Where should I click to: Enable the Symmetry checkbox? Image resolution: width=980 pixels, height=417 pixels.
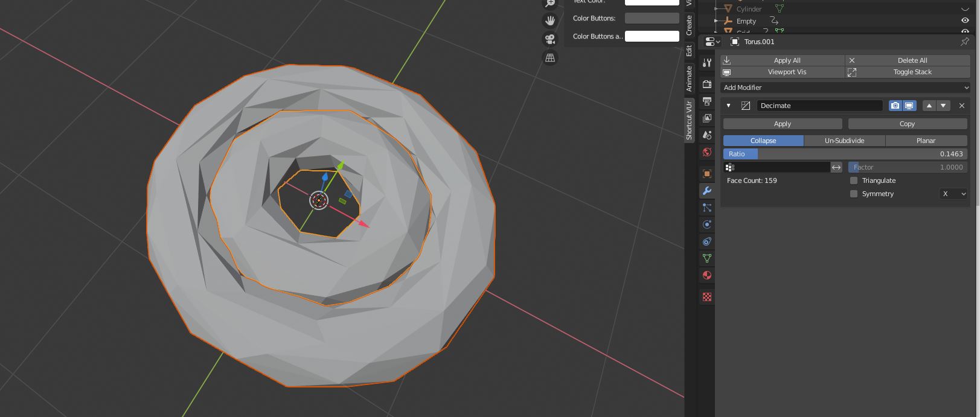(854, 194)
